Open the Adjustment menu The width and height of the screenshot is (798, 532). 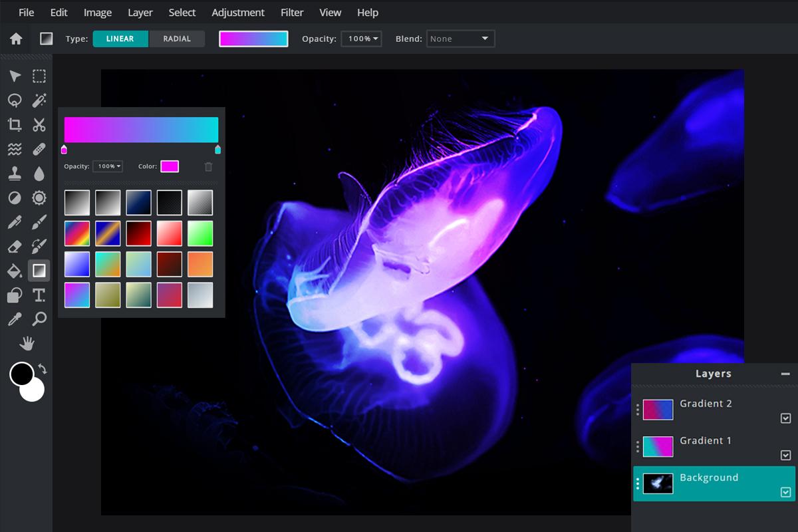tap(238, 12)
